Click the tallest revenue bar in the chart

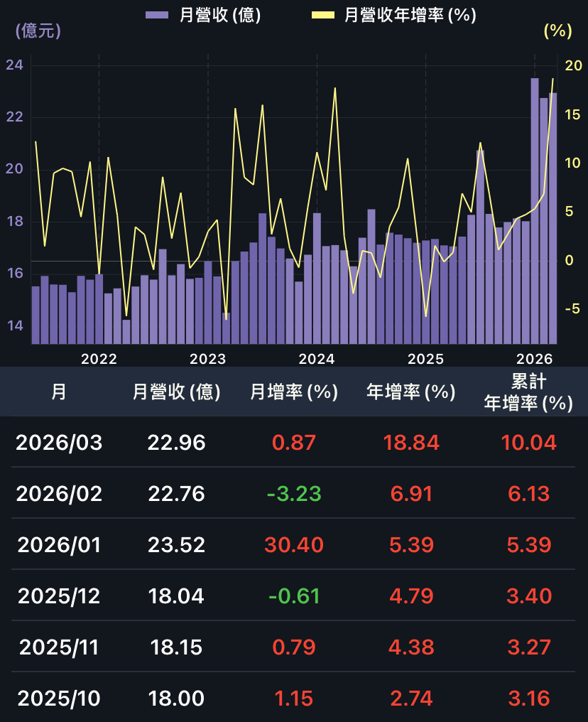coord(535,211)
